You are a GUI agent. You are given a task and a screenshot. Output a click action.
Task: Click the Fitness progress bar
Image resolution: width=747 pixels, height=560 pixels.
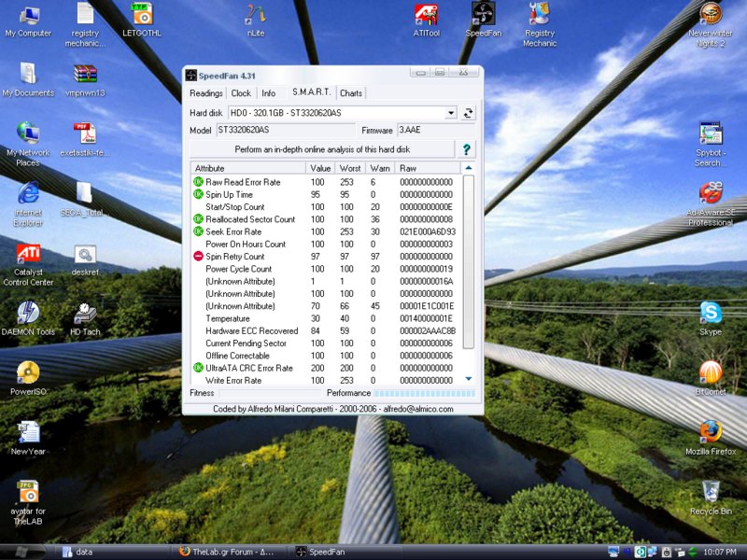coord(270,393)
